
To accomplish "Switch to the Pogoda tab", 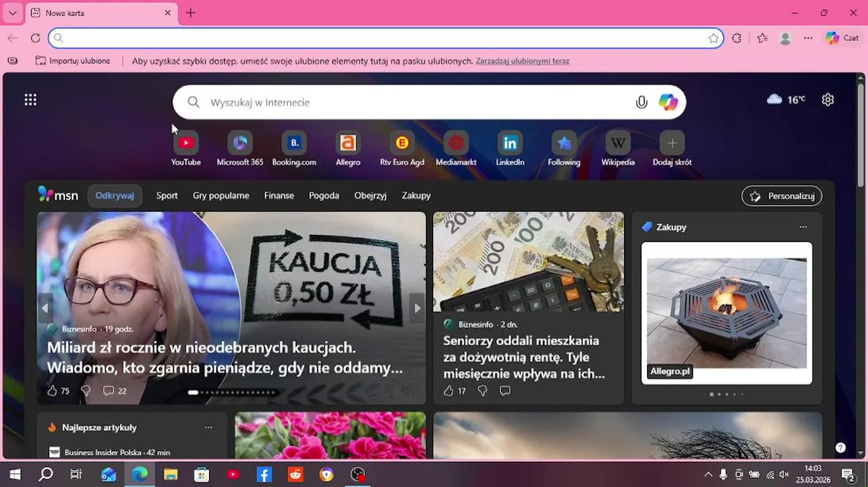I will [x=324, y=195].
